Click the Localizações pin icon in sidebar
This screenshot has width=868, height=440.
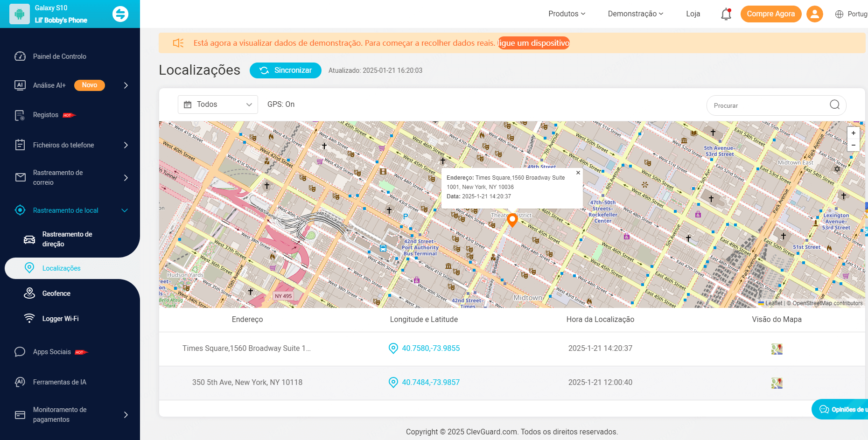pos(29,268)
